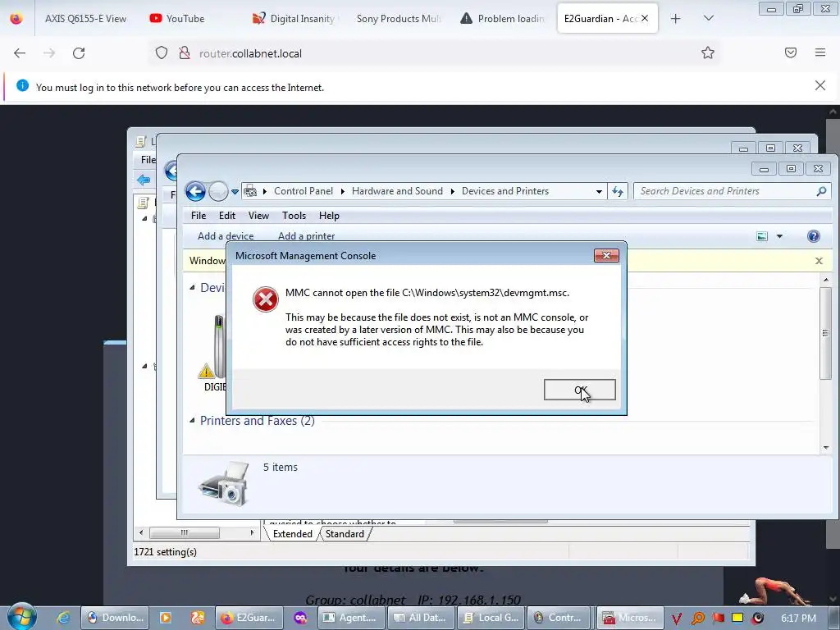Close the Microsoft Management Console dialog

click(x=606, y=256)
